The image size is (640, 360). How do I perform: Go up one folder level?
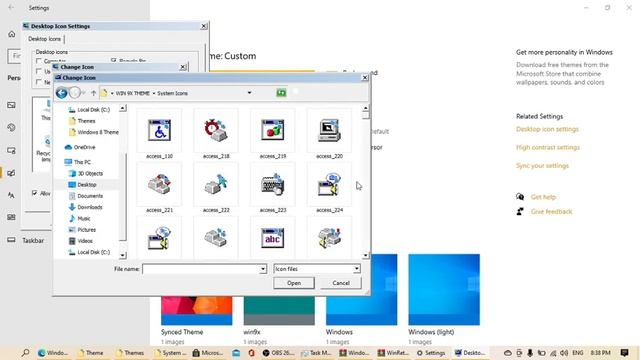(93, 93)
